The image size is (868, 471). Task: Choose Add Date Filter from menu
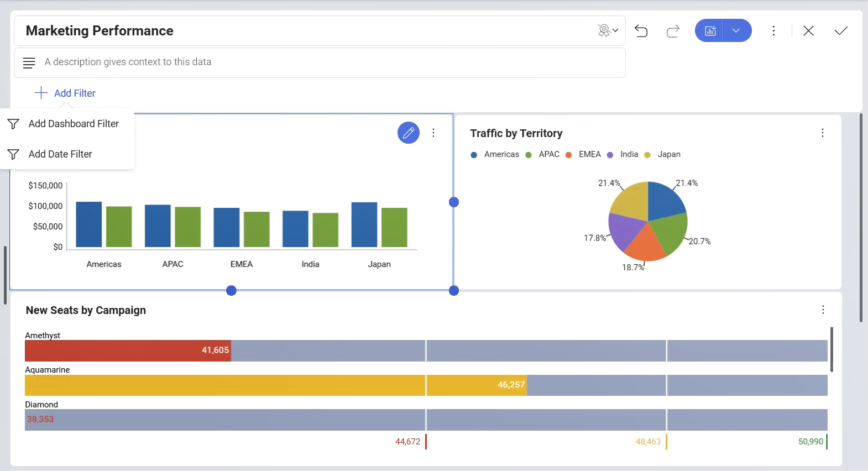tap(60, 154)
